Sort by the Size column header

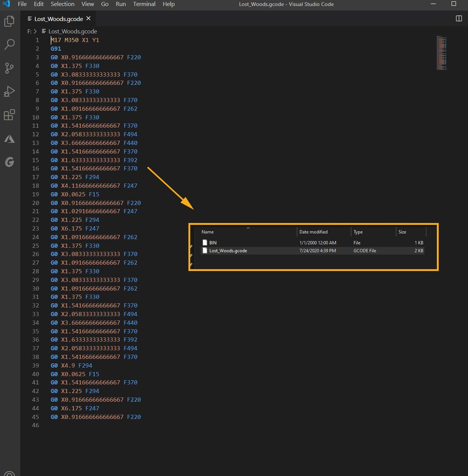(402, 232)
